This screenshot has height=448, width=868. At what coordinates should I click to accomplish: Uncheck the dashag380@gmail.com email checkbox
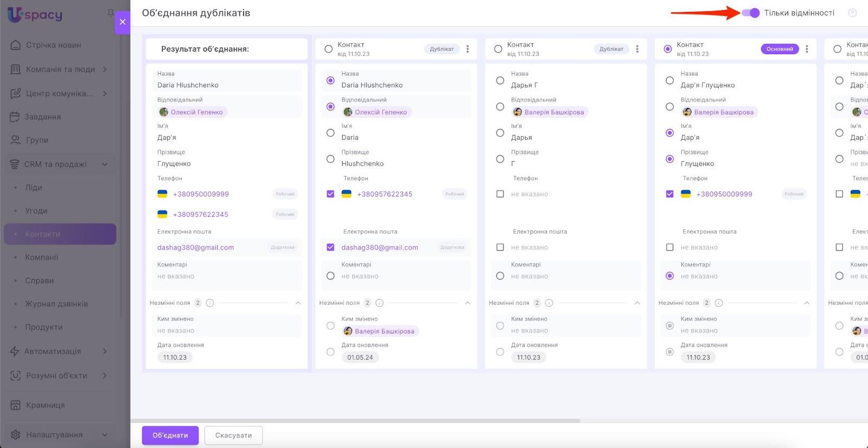330,247
